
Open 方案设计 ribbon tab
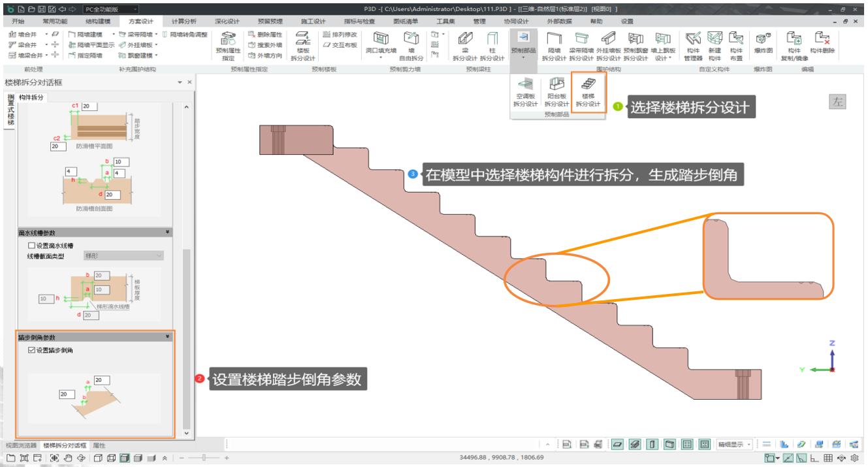coord(141,22)
